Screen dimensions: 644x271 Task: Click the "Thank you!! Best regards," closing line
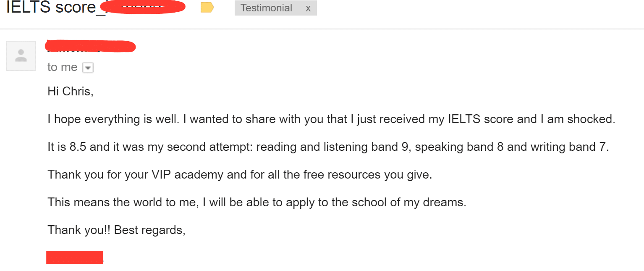point(116,230)
